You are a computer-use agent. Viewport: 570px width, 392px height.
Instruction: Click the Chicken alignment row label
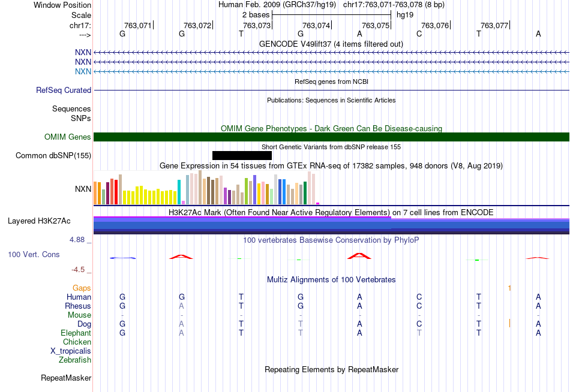(77, 342)
